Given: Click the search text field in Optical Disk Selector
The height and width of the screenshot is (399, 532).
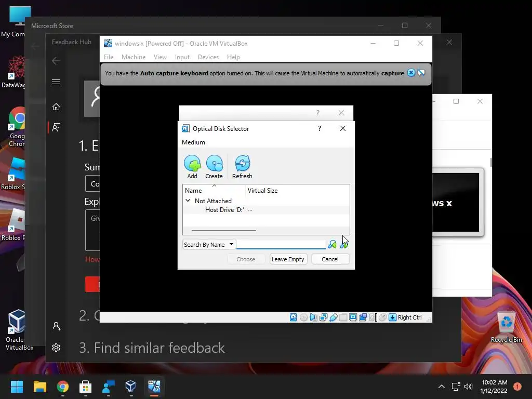Looking at the screenshot, I should pos(281,244).
